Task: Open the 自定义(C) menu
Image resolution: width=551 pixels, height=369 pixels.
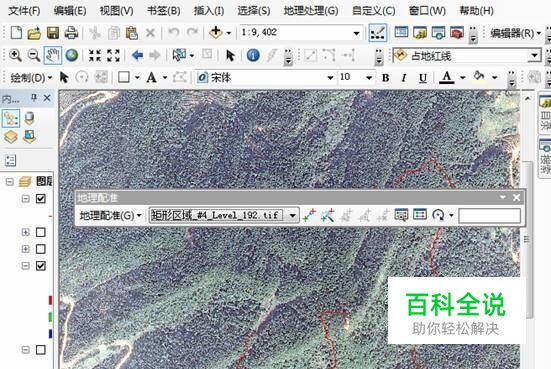Action: coord(374,11)
